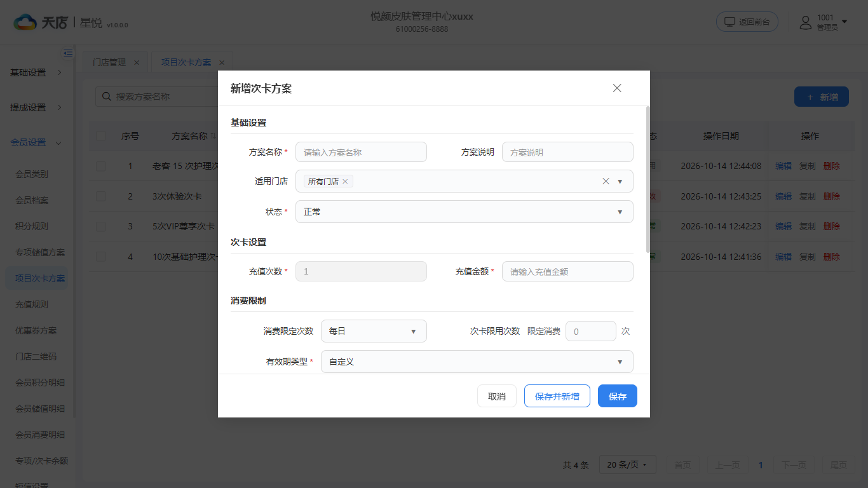Open the 适用门店 dropdown arrow
Screen dimensions: 868x488
[620, 181]
